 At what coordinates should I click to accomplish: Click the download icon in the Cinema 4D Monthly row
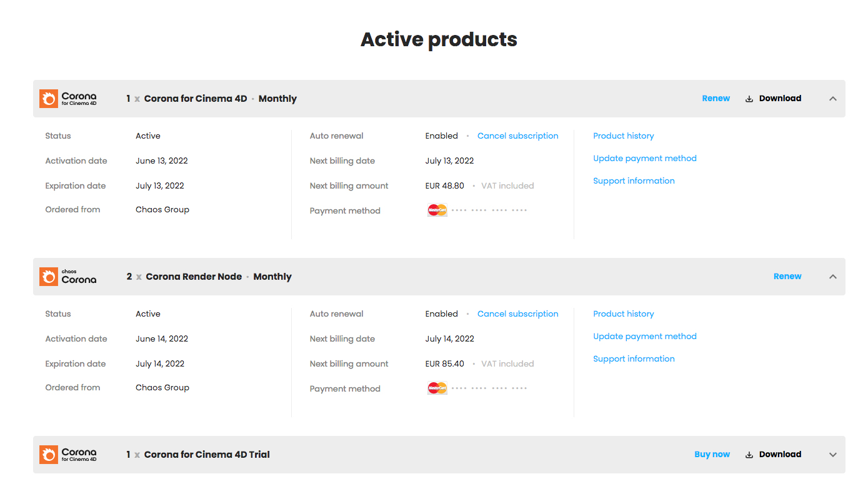point(749,99)
